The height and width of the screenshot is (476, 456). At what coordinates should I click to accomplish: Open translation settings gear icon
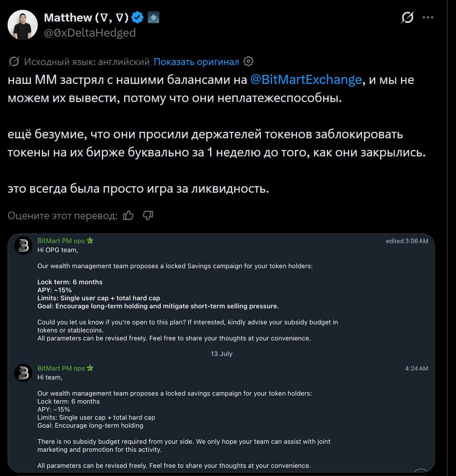(x=248, y=61)
